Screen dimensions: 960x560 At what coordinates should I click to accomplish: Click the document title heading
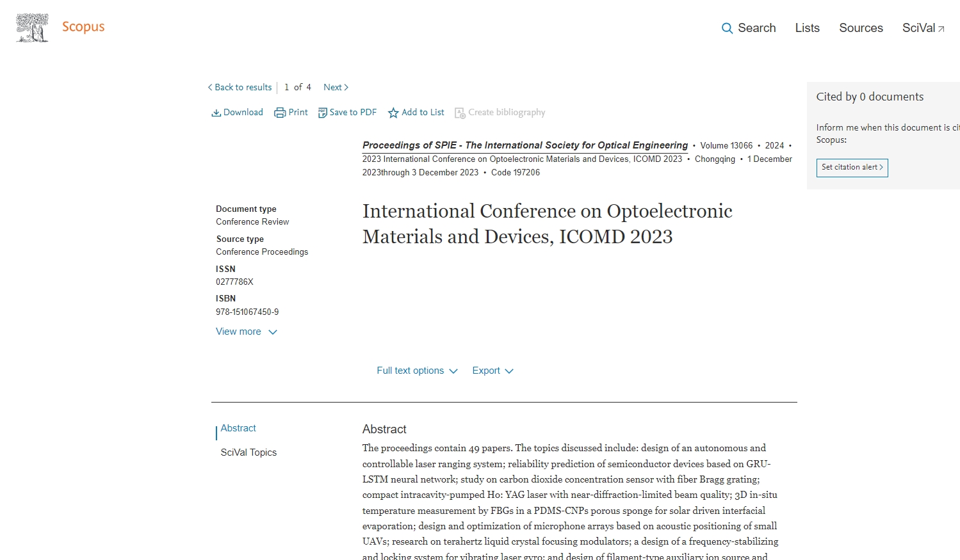[x=548, y=224]
